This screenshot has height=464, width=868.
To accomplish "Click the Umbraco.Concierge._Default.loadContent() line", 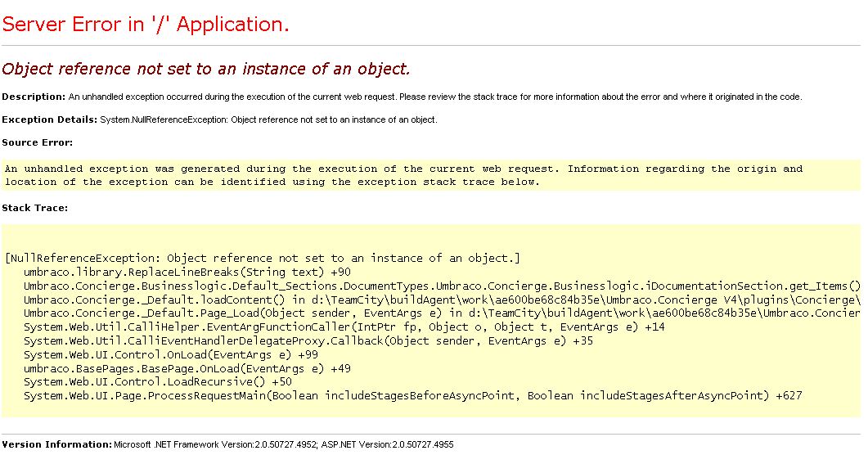I will tap(442, 300).
